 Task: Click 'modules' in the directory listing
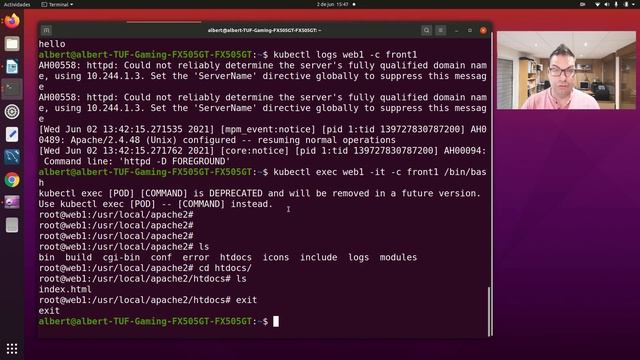pos(398,258)
